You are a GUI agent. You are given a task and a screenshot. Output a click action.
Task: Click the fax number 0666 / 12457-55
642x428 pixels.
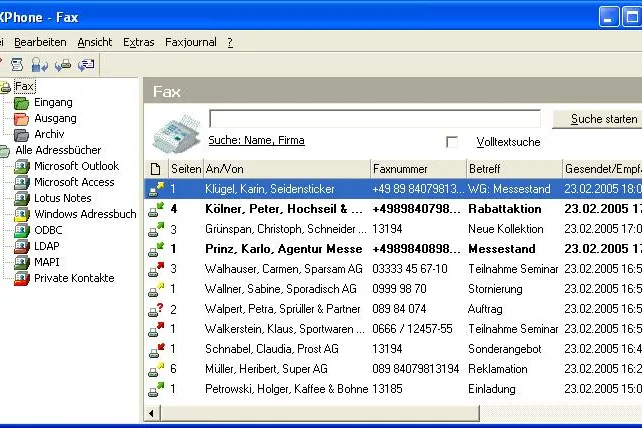(x=412, y=329)
